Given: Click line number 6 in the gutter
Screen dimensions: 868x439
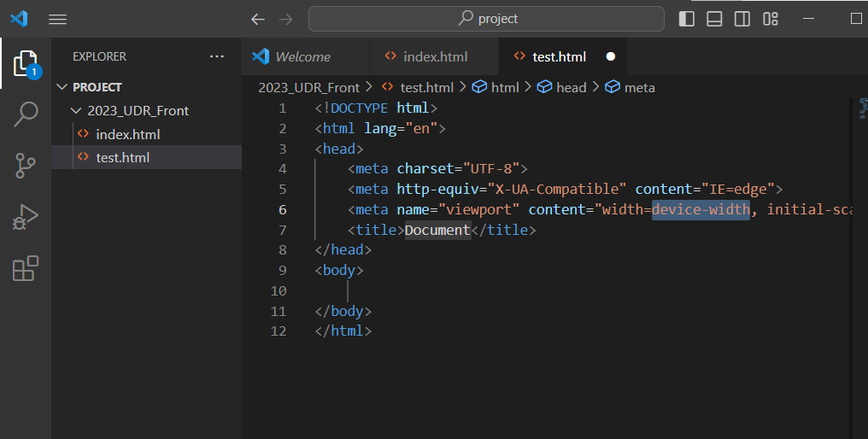Looking at the screenshot, I should [x=282, y=210].
